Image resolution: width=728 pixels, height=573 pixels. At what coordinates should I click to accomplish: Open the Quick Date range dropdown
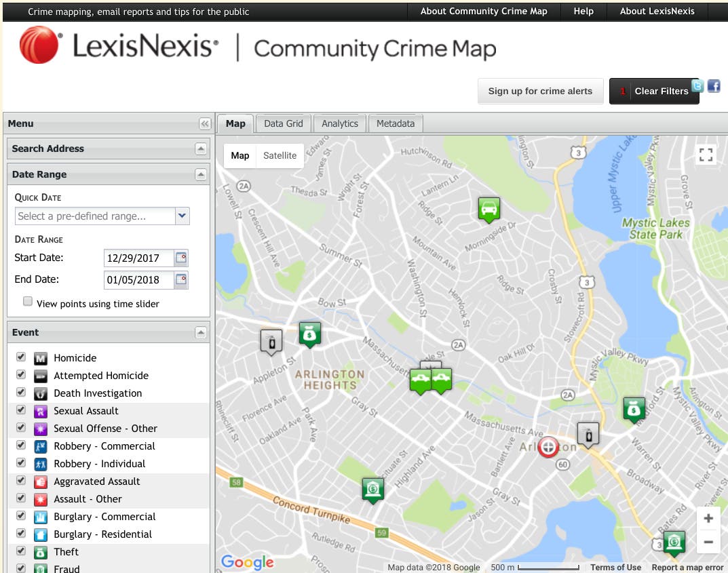[182, 216]
